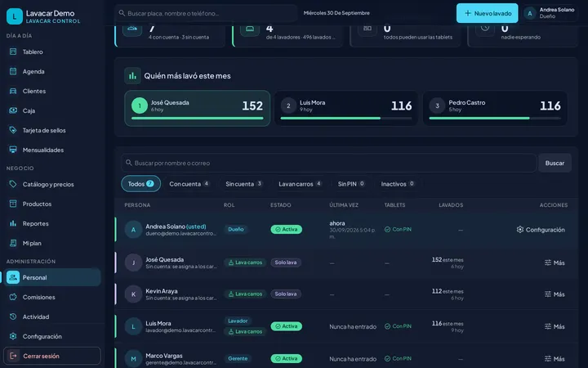Focus the search by name or email field
This screenshot has width=588, height=368.
(329, 163)
